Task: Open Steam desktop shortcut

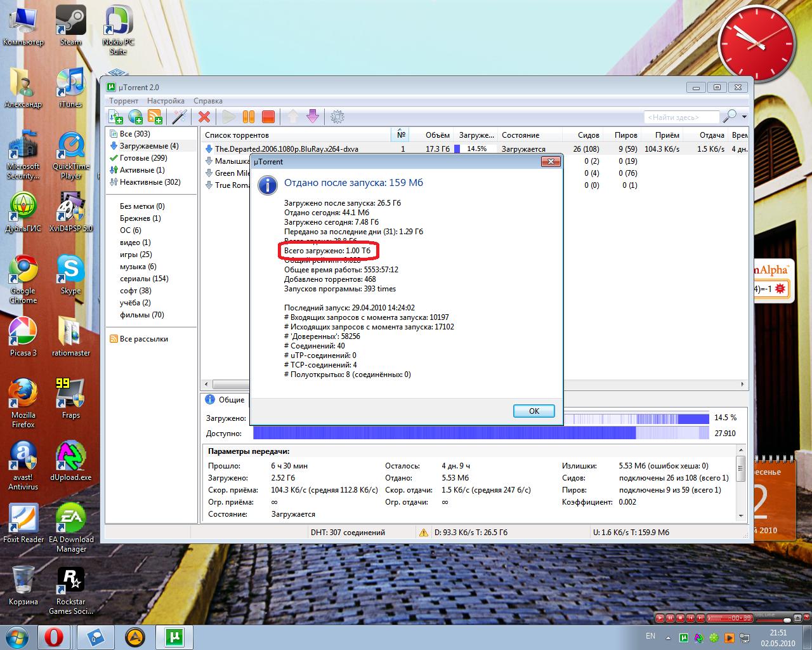Action: [x=70, y=25]
